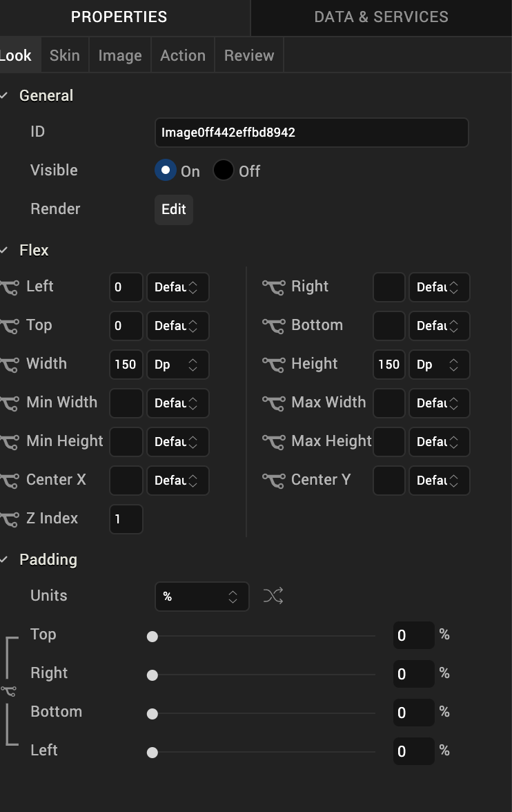Image resolution: width=512 pixels, height=812 pixels.
Task: Collapse the General section
Action: click(5, 96)
